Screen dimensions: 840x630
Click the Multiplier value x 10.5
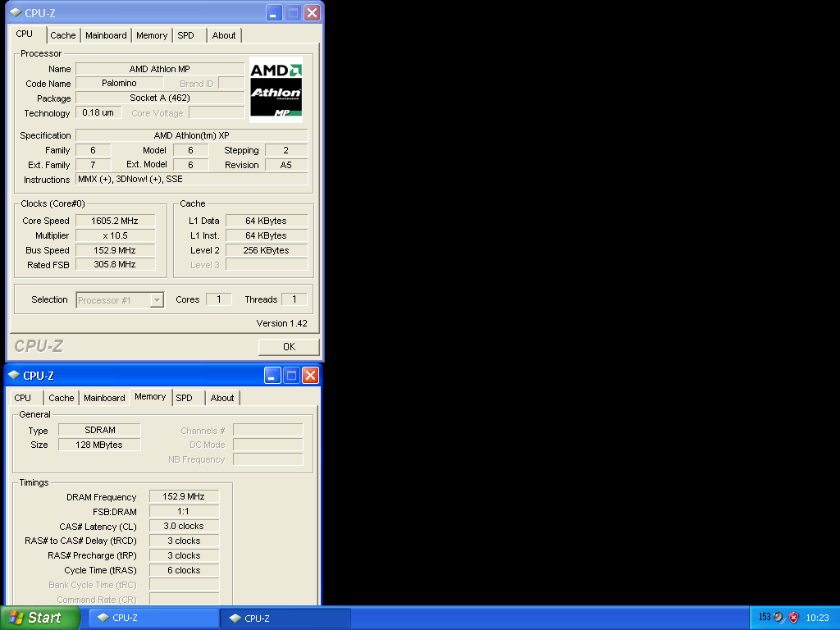115,235
